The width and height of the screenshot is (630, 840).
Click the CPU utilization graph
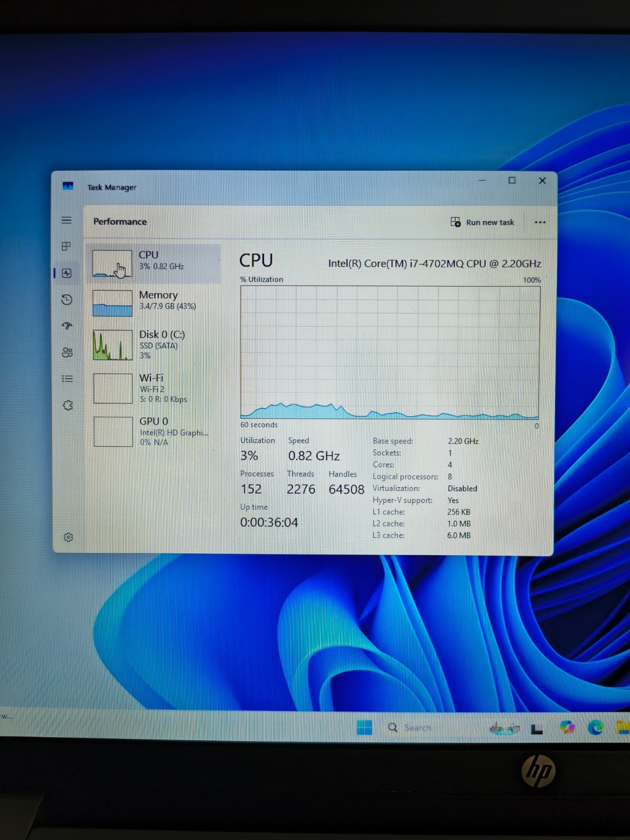[x=390, y=352]
